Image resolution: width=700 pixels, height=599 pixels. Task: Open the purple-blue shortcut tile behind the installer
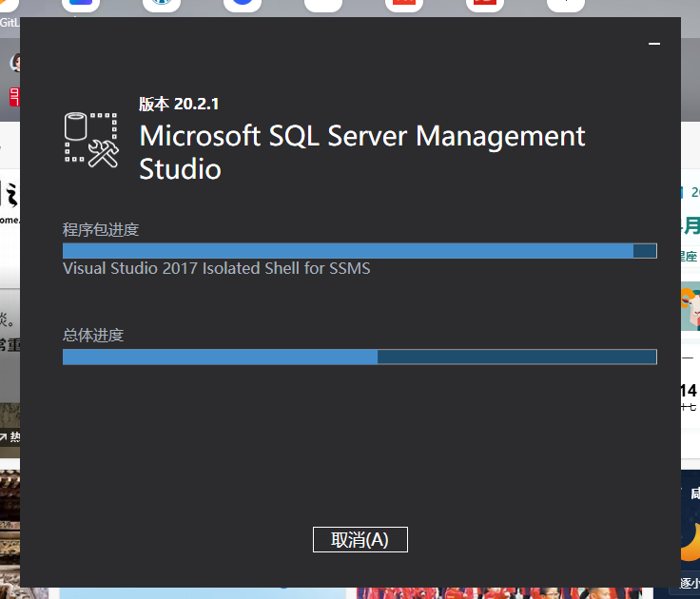[82, 4]
